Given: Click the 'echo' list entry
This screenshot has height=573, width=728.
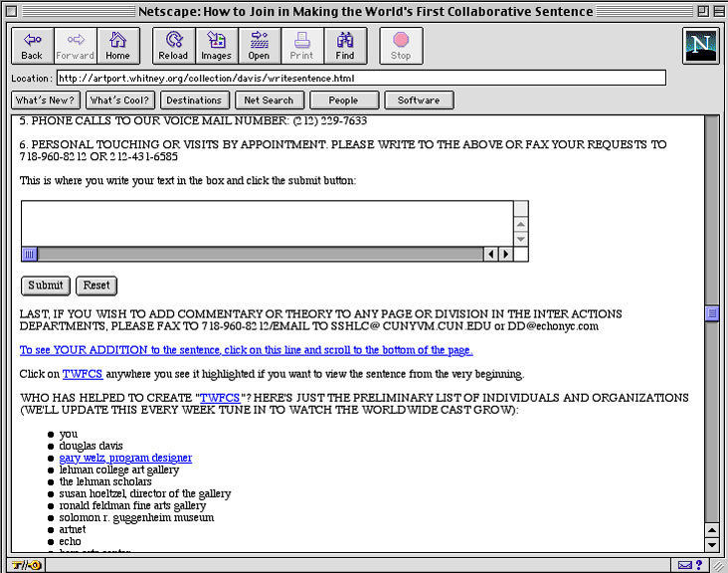Looking at the screenshot, I should [x=70, y=542].
